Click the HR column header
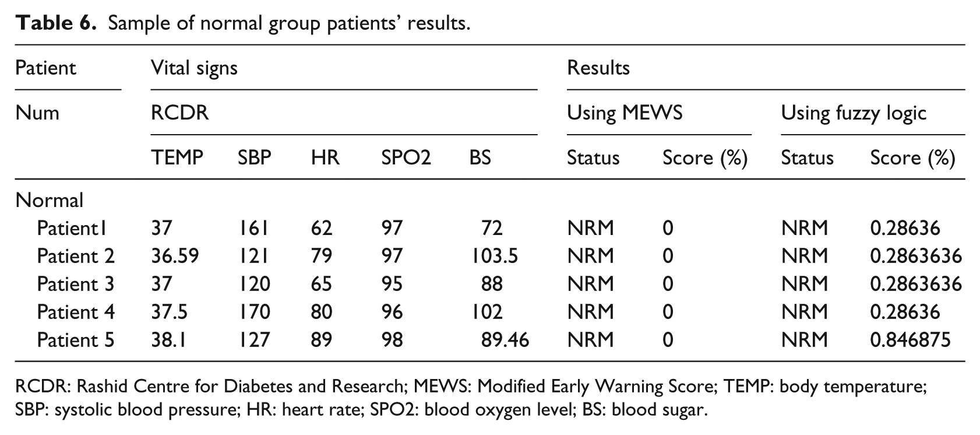The width and height of the screenshot is (980, 435). (x=325, y=158)
